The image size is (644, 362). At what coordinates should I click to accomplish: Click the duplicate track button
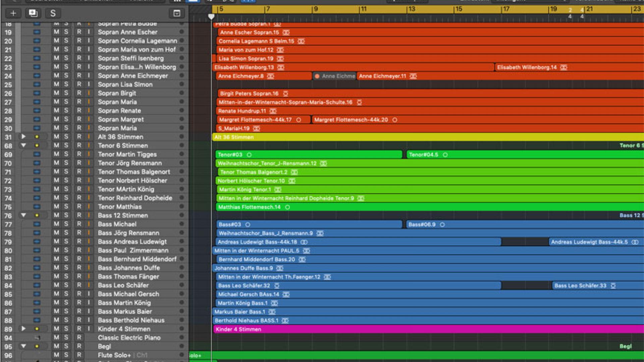tap(33, 13)
